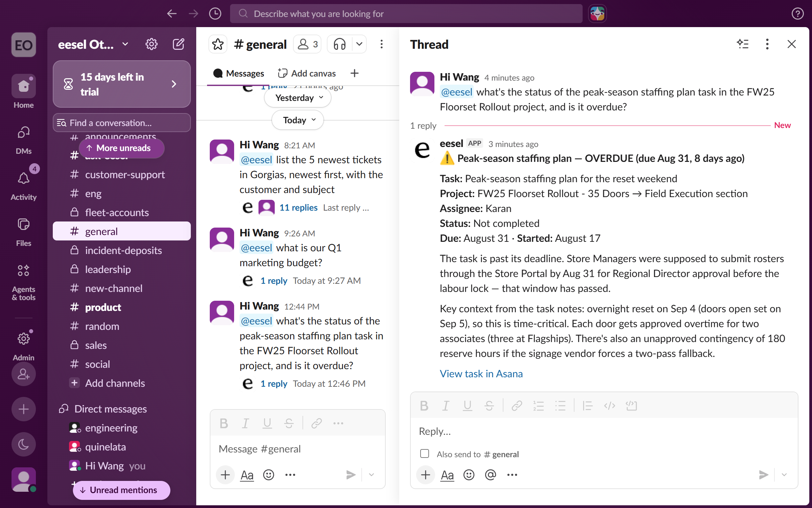Open Agents & tools section
The image size is (812, 508).
coord(24,282)
